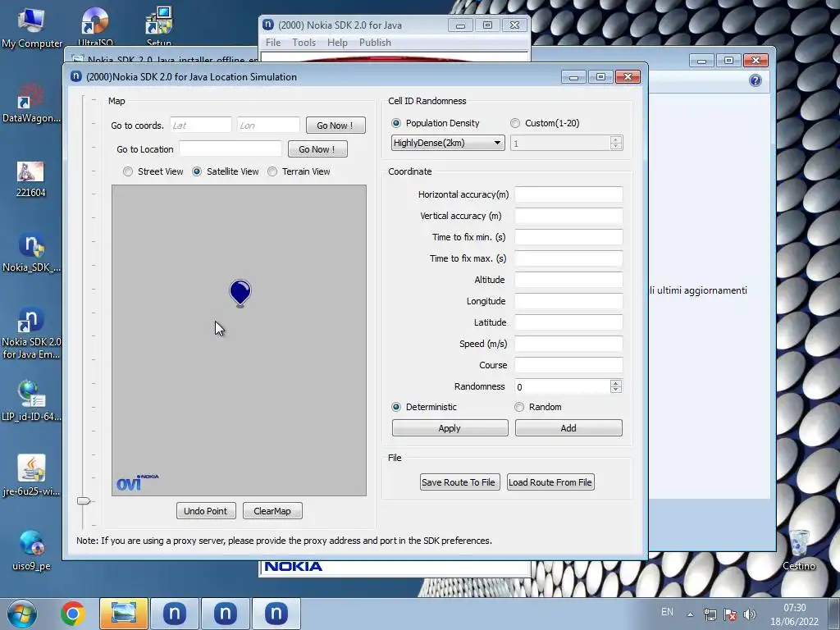This screenshot has height=630, width=840.
Task: Open My Computer desktop icon
Action: 31,27
